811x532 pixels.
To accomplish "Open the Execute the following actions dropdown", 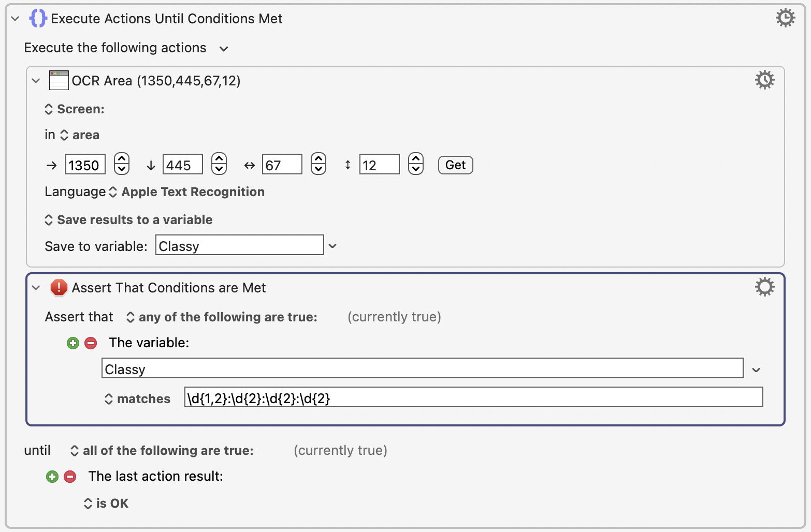I will pyautogui.click(x=224, y=49).
